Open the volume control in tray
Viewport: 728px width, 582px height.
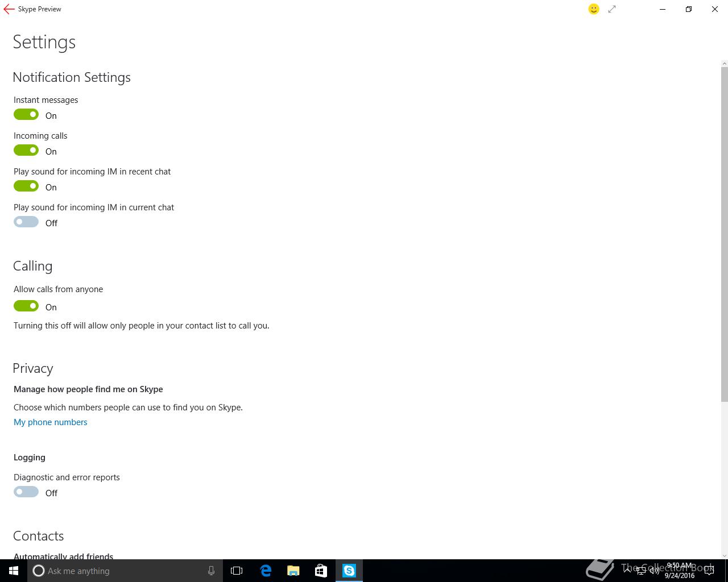click(654, 571)
